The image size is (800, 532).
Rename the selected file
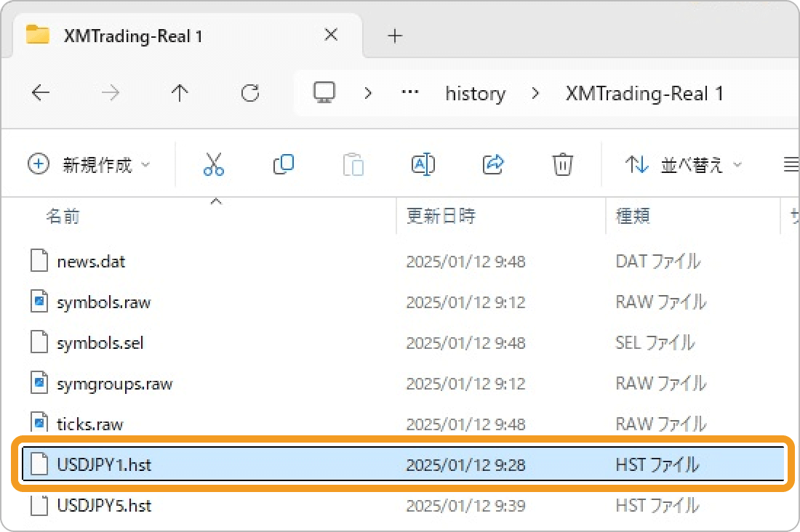423,164
